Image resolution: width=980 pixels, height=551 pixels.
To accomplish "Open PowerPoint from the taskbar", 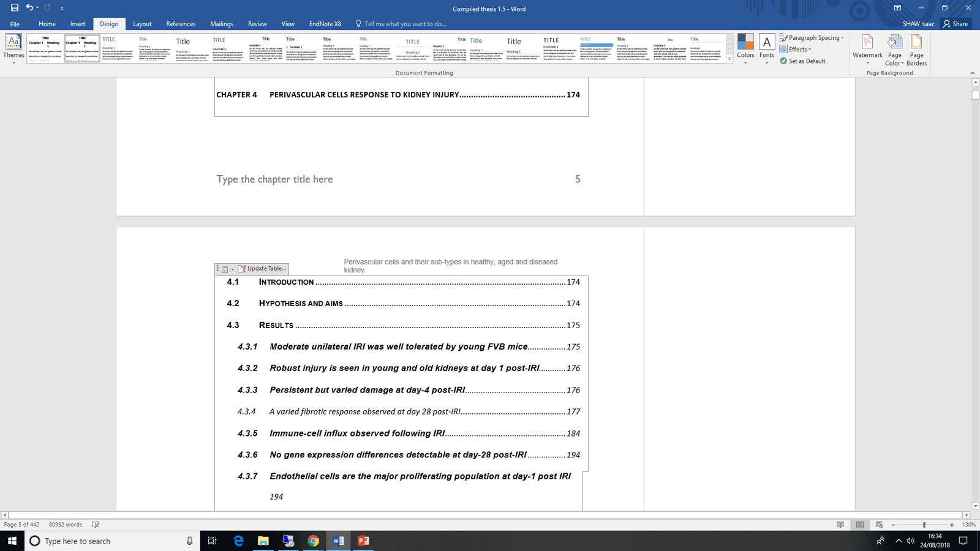I will [363, 541].
